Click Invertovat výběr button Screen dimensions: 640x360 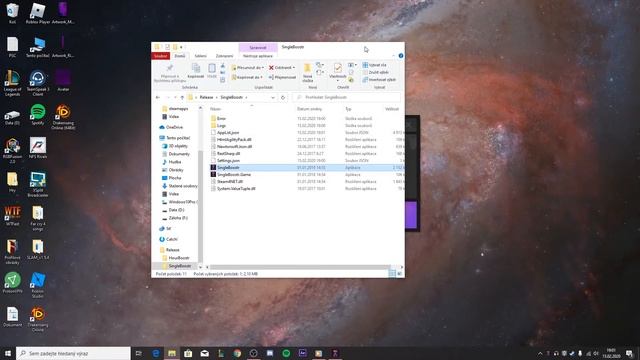[x=379, y=80]
